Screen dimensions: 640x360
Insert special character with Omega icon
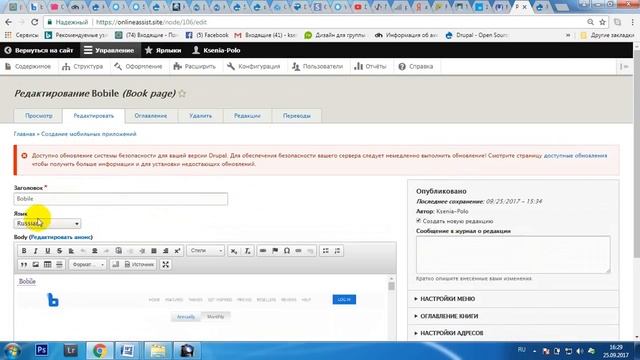click(x=287, y=251)
